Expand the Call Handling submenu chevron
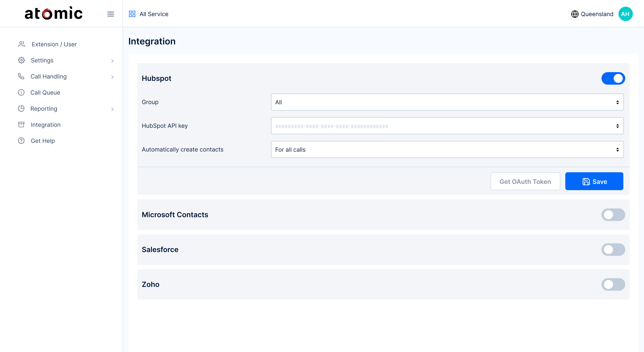644x352 pixels. (112, 77)
